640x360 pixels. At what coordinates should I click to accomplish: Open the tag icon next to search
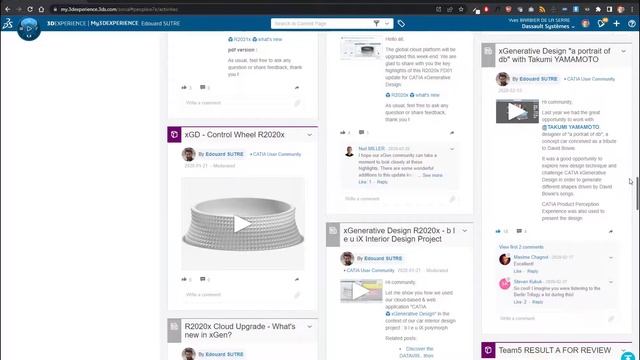(401, 24)
